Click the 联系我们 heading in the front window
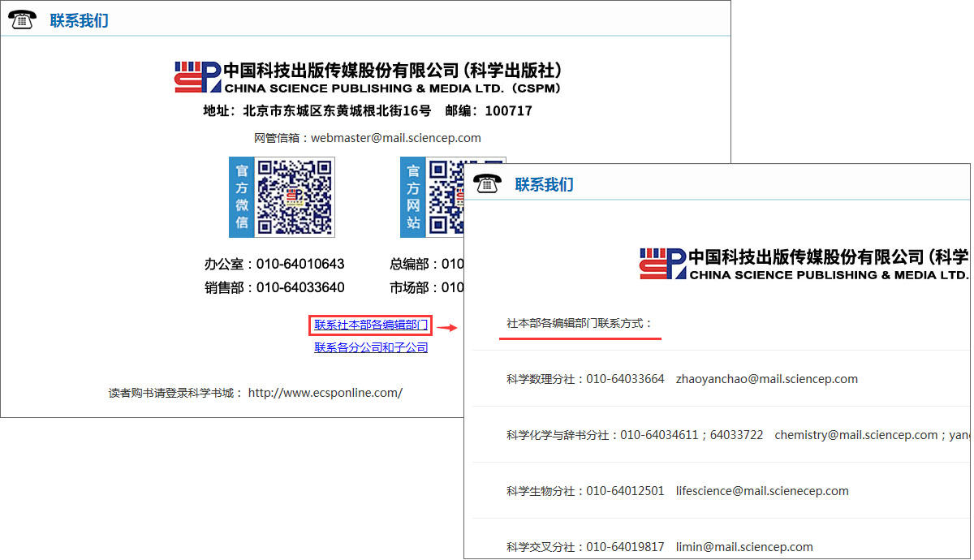Image resolution: width=974 pixels, height=560 pixels. pyautogui.click(x=544, y=184)
